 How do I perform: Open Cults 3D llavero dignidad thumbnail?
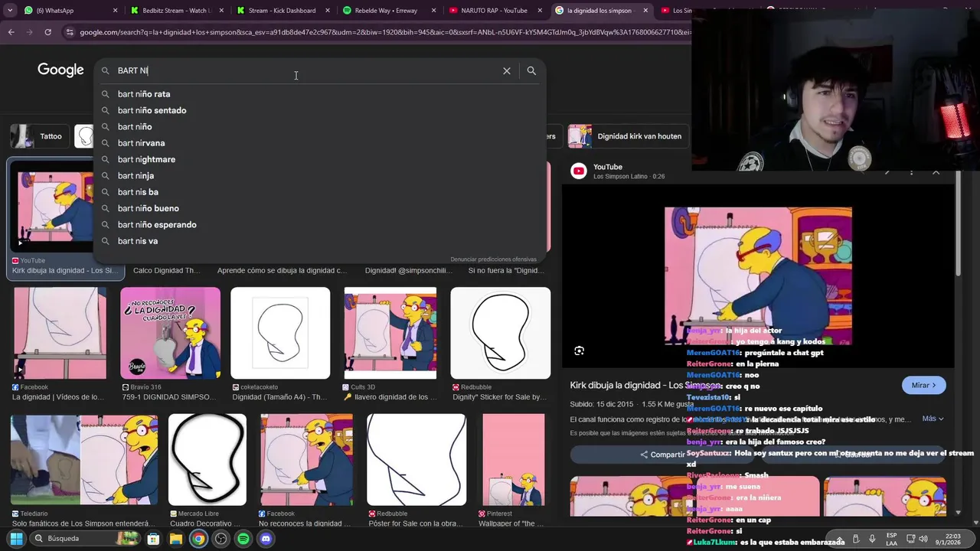(x=390, y=333)
